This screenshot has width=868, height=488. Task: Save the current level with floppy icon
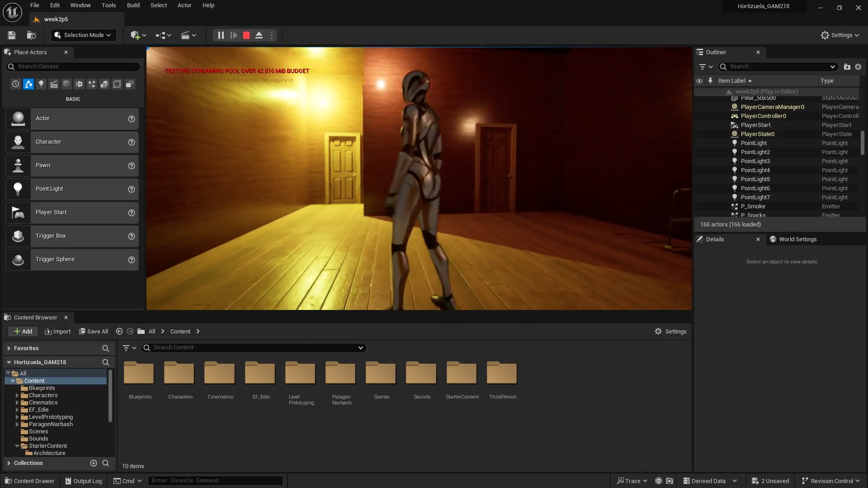[12, 35]
